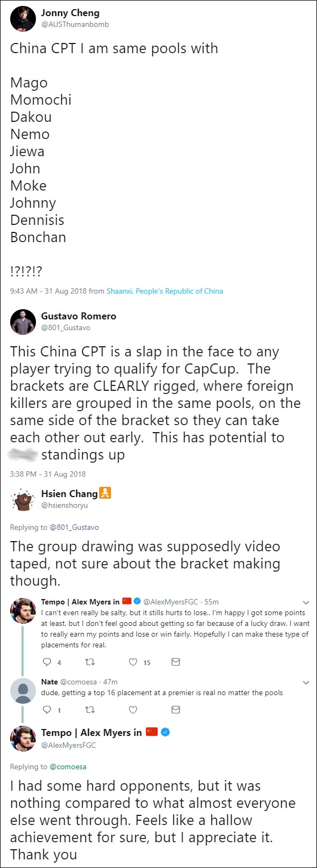Open Jonny Cheng's profile avatar
This screenshot has height=868, width=317.
tap(23, 18)
